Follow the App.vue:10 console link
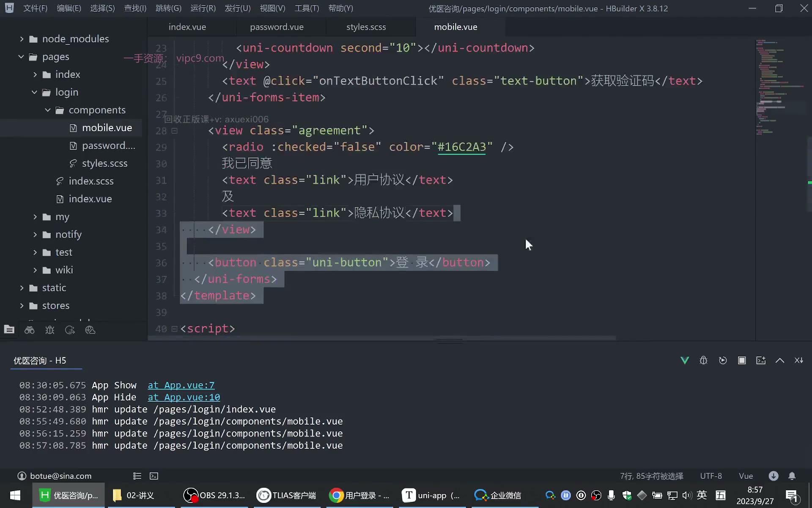Image resolution: width=812 pixels, height=508 pixels. [x=184, y=398]
